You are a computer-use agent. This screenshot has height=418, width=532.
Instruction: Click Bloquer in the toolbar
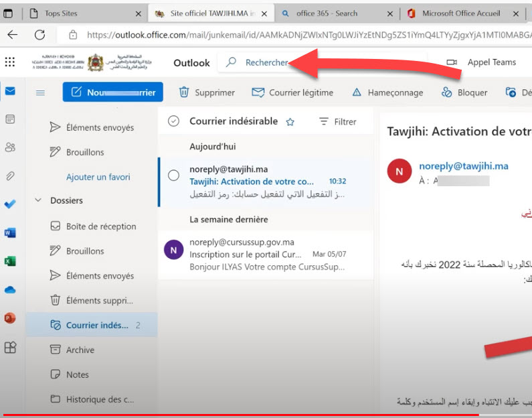coord(464,92)
